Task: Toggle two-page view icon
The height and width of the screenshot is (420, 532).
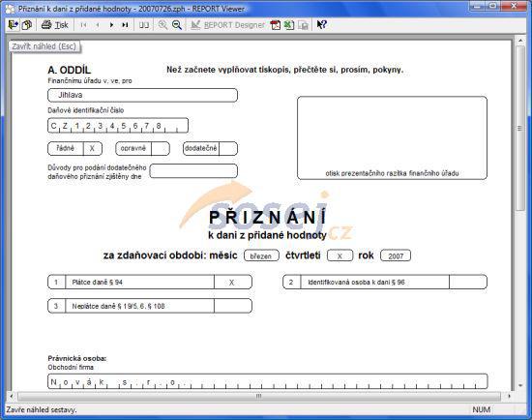Action: [144, 25]
